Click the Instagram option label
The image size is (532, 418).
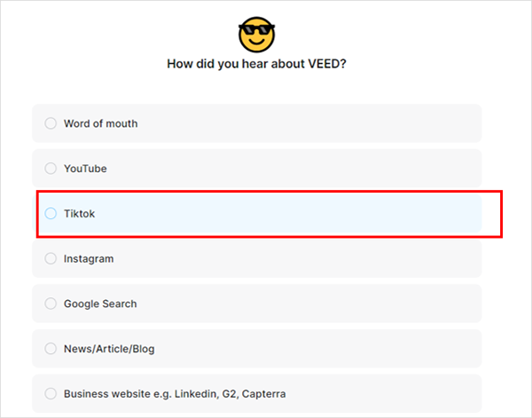(89, 259)
